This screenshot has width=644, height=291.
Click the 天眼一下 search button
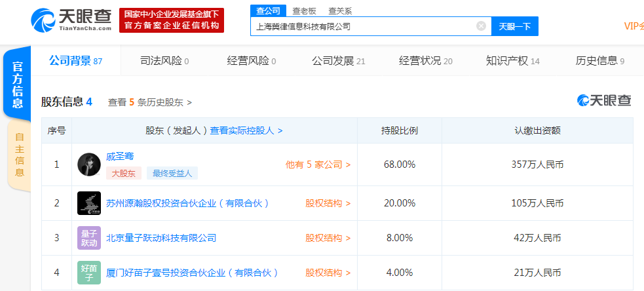click(515, 26)
